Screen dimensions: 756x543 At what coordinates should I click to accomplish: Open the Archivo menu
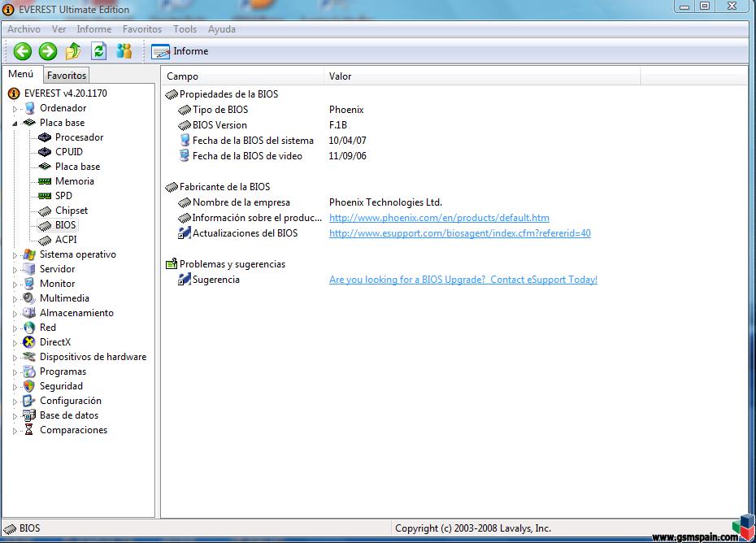(24, 29)
